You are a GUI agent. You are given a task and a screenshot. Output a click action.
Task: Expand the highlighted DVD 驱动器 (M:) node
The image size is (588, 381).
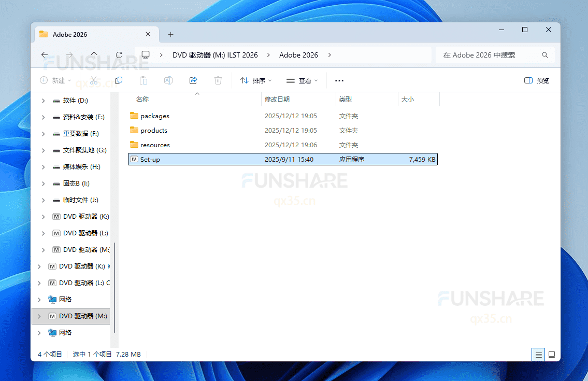tap(39, 316)
